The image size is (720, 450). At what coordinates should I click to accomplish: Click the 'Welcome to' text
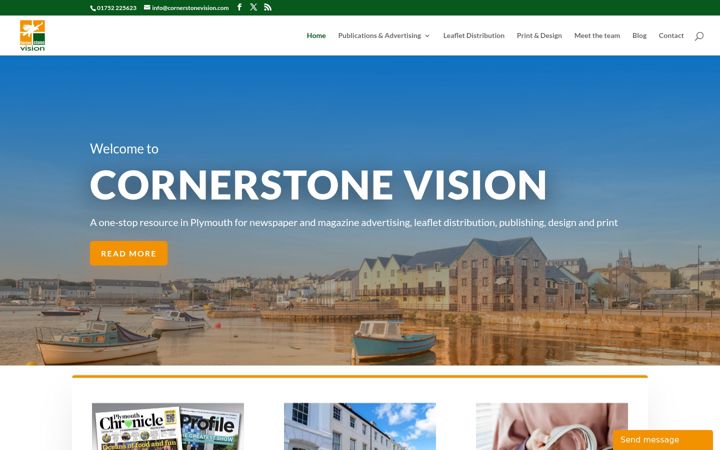tap(124, 149)
